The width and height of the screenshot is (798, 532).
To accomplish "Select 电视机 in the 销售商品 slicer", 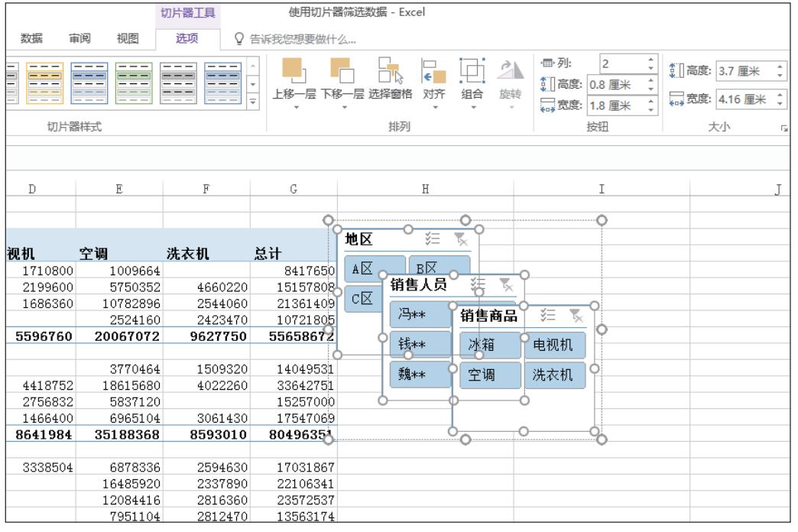I will (x=555, y=345).
